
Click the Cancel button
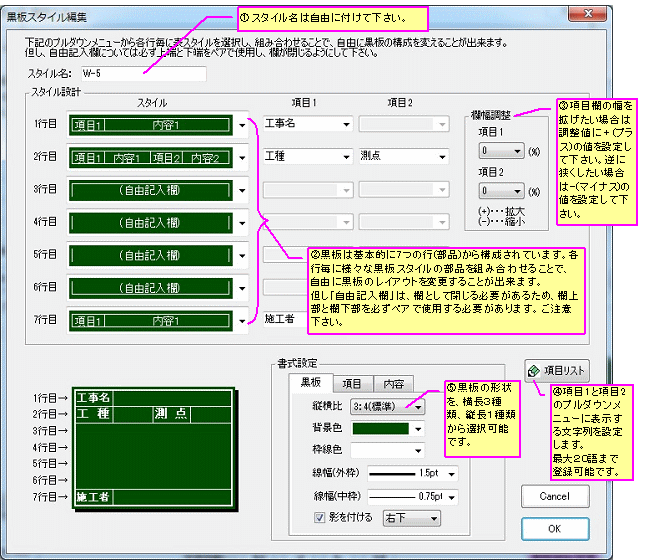pos(555,496)
